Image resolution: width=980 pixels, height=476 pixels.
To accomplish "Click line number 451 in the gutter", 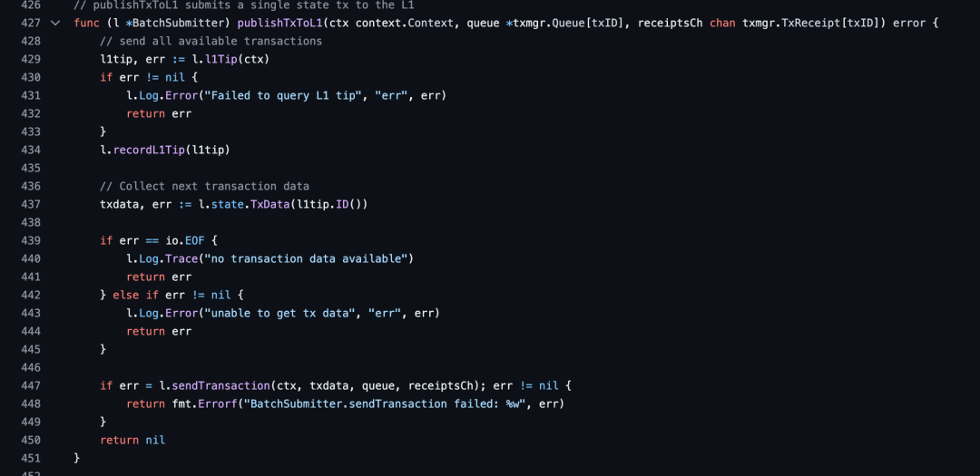I will pos(30,458).
